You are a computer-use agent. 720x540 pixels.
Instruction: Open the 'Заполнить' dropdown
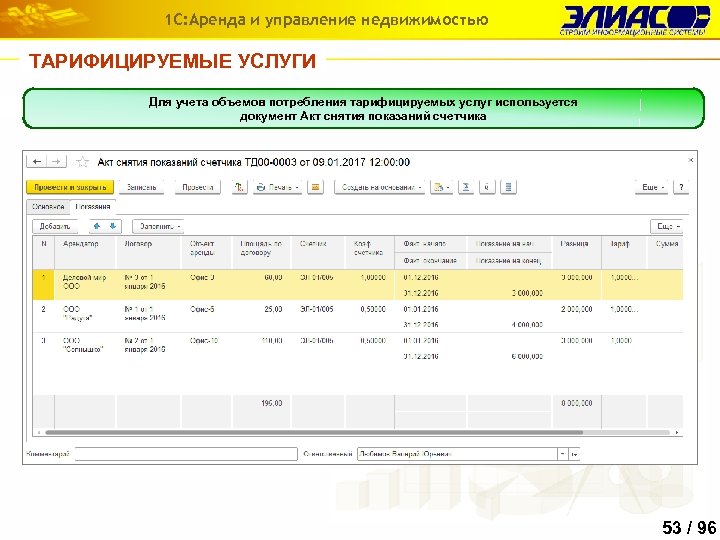(x=158, y=226)
